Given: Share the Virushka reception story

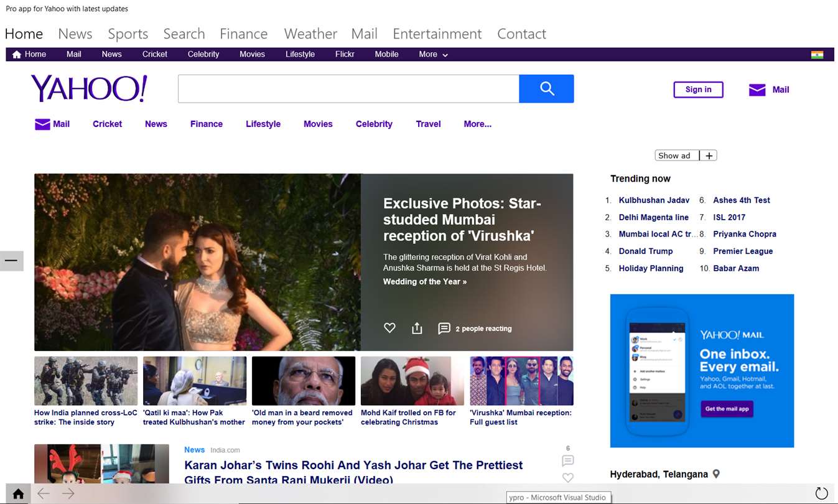Looking at the screenshot, I should (x=417, y=328).
